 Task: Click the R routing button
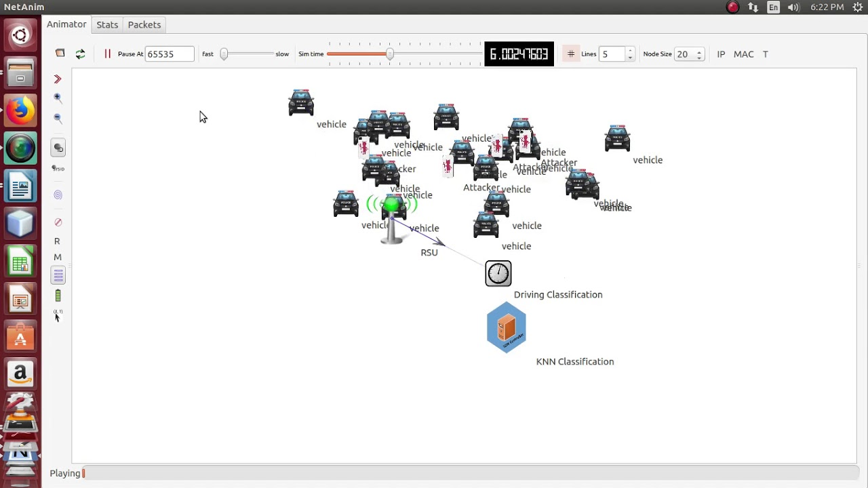(57, 241)
